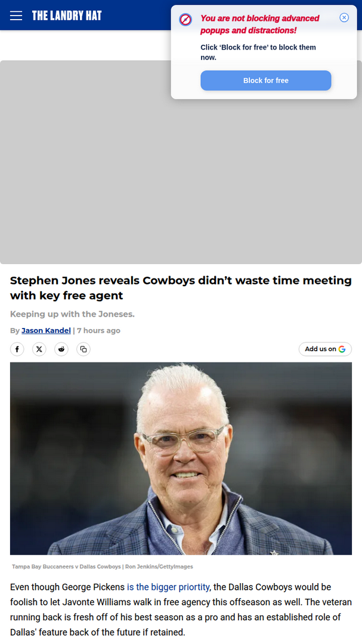Go to The Landry Hat homepage logo
This screenshot has width=362, height=644.
[67, 16]
